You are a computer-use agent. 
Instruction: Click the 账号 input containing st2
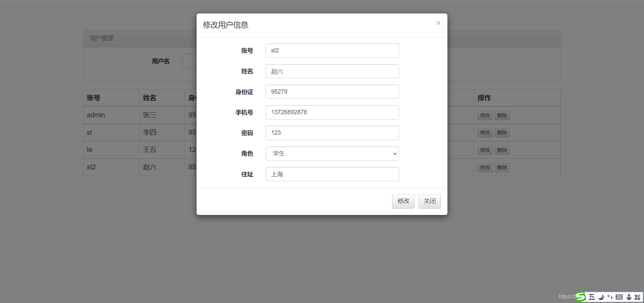click(x=332, y=50)
